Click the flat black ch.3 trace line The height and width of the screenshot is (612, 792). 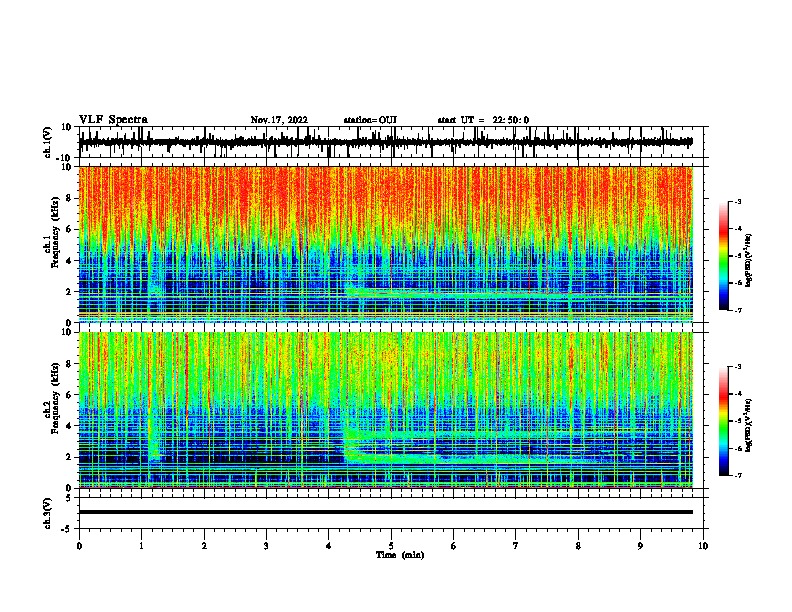[x=386, y=512]
